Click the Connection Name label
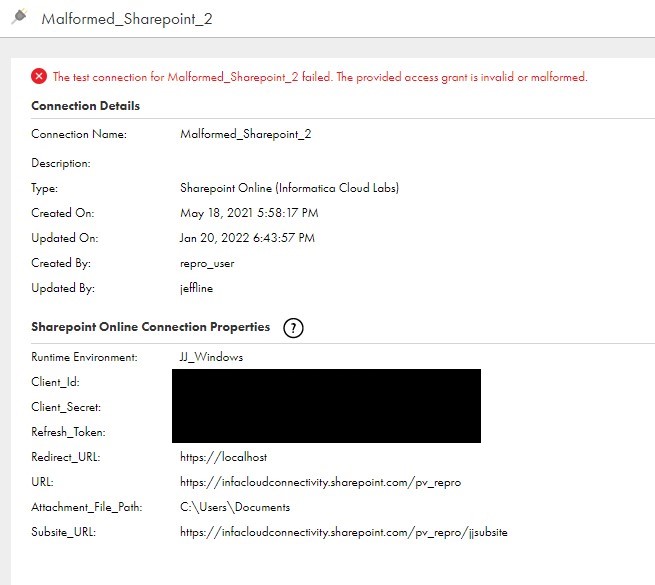 (x=79, y=134)
